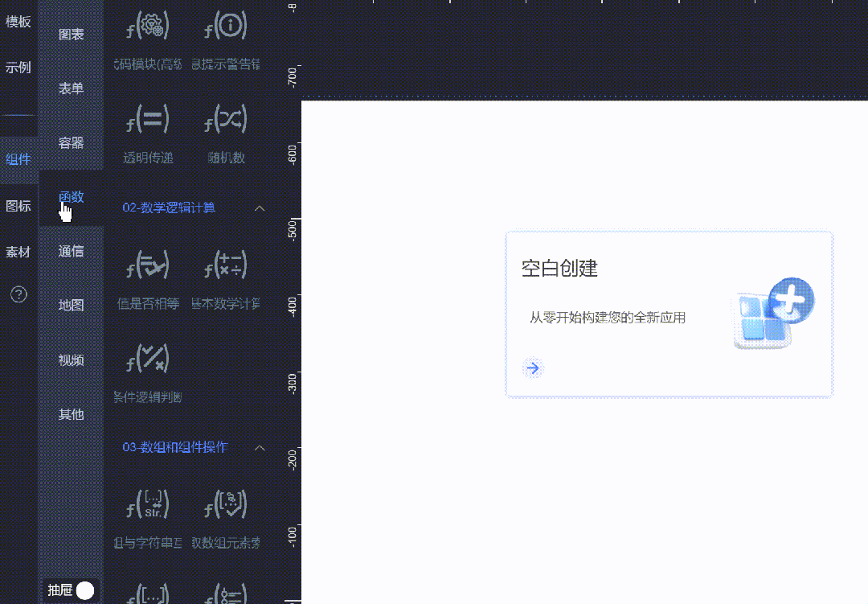Open the 空白创建 blank creation card

[x=669, y=314]
